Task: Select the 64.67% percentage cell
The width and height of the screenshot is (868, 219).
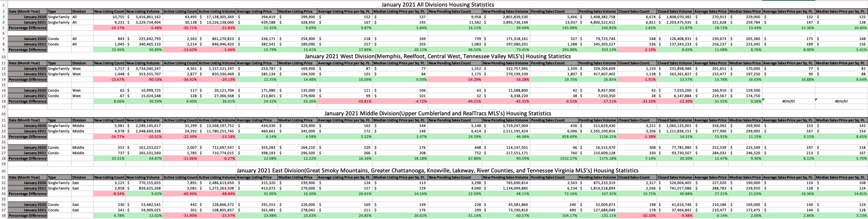Action: pos(144,159)
